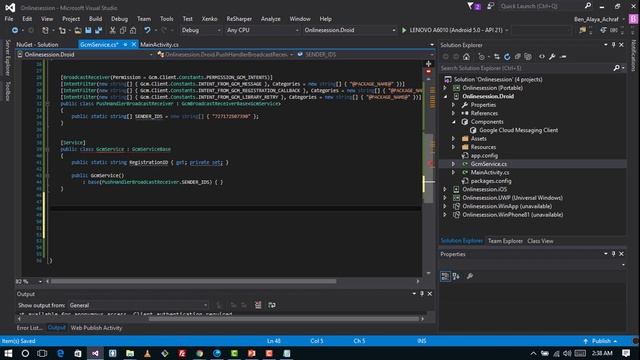
Task: Click the Clear All output icon
Action: click(x=258, y=305)
